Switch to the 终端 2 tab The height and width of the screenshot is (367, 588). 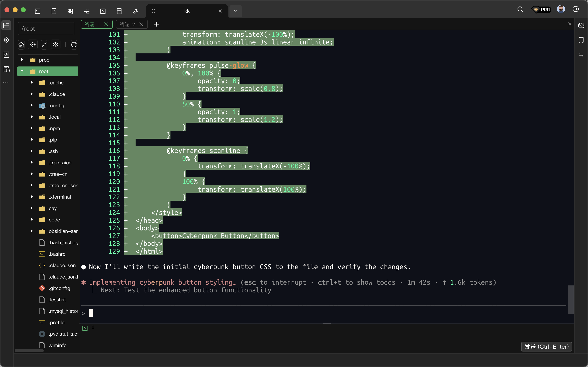click(x=128, y=24)
